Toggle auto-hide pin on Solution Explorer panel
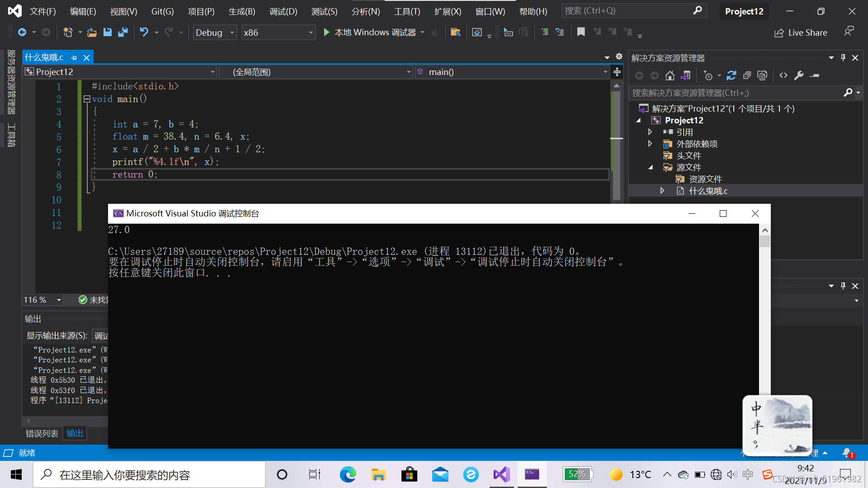 click(x=843, y=58)
